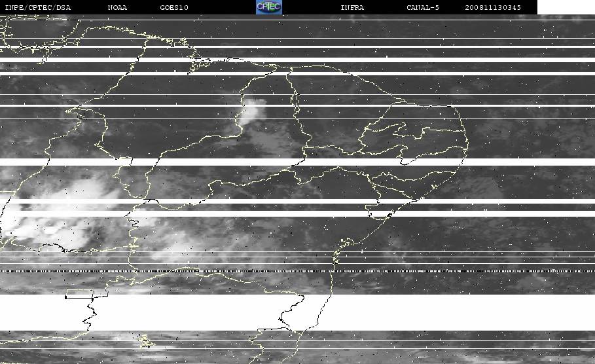Click the blank white box beside the timestamp
This screenshot has height=364, width=595.
click(566, 7)
